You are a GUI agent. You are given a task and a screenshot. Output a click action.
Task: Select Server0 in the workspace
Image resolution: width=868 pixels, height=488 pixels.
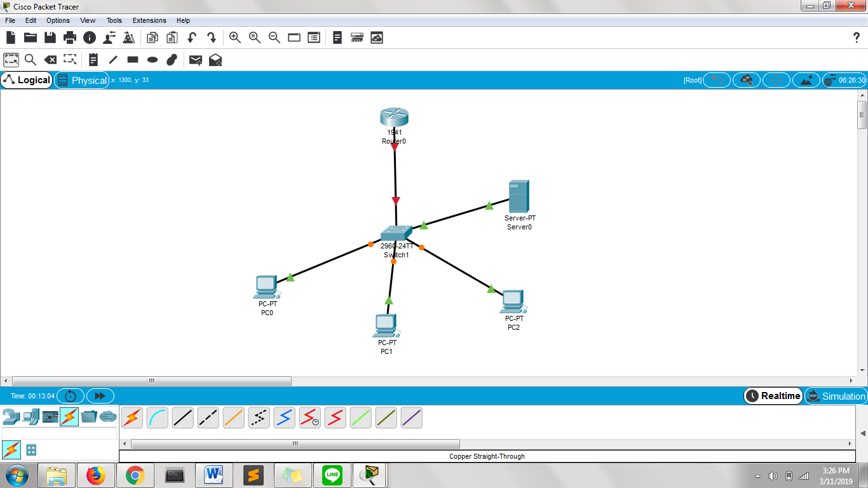519,196
